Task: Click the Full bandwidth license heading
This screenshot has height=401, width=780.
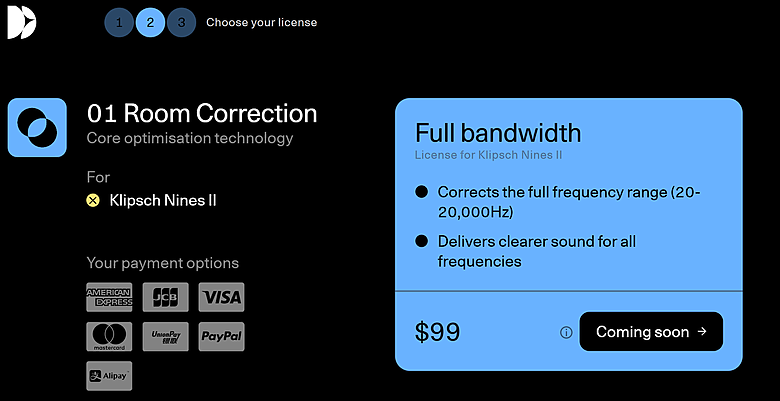Action: [x=497, y=133]
